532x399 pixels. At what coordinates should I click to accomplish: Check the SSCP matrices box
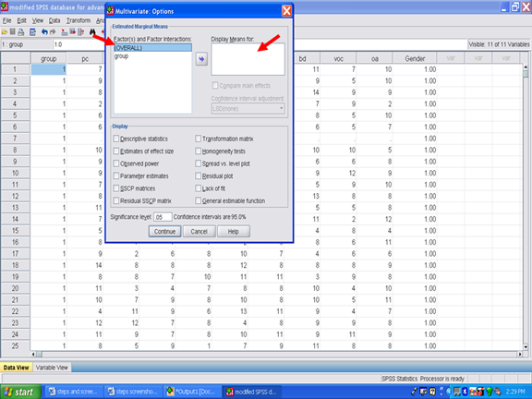(116, 188)
